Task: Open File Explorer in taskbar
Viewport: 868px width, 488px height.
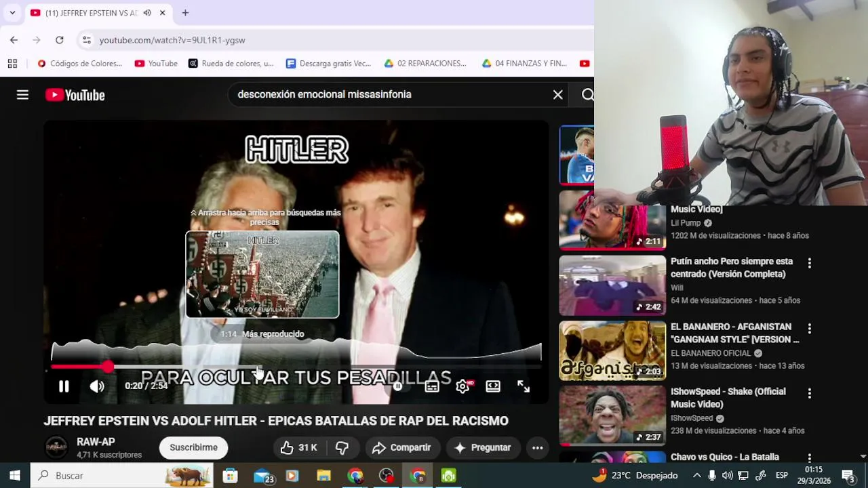Action: click(x=323, y=476)
